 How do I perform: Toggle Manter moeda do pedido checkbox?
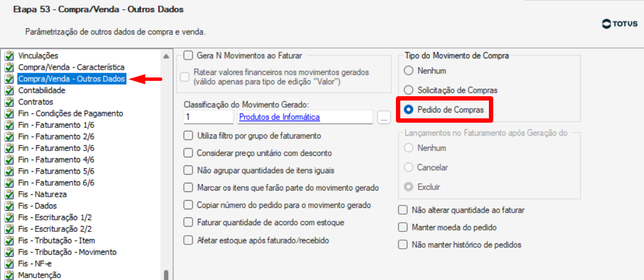click(x=403, y=227)
